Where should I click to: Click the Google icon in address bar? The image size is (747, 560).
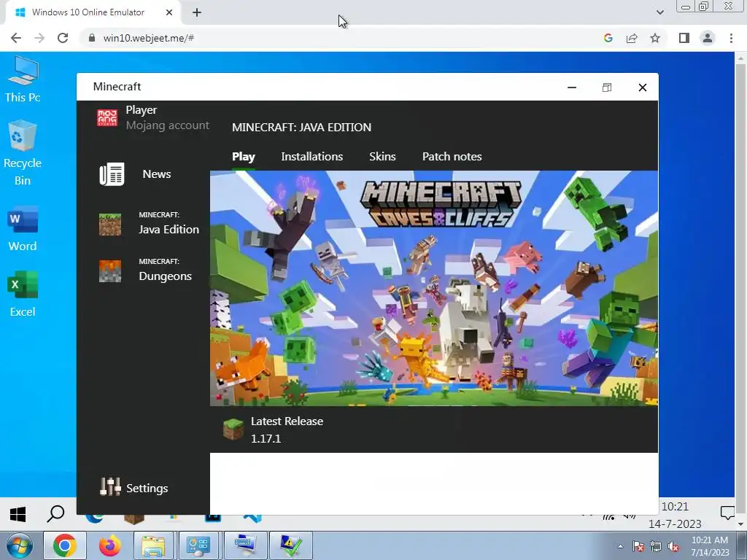(608, 38)
